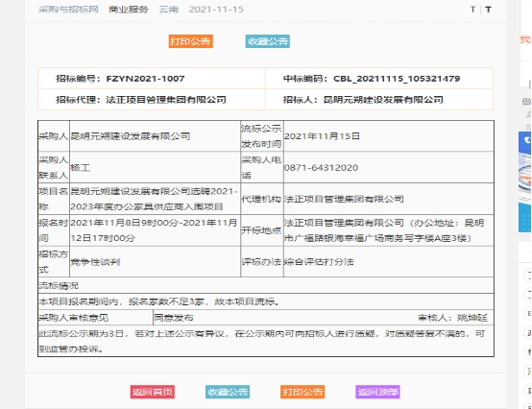Click the orange 打印公告 button at top

[x=191, y=41]
